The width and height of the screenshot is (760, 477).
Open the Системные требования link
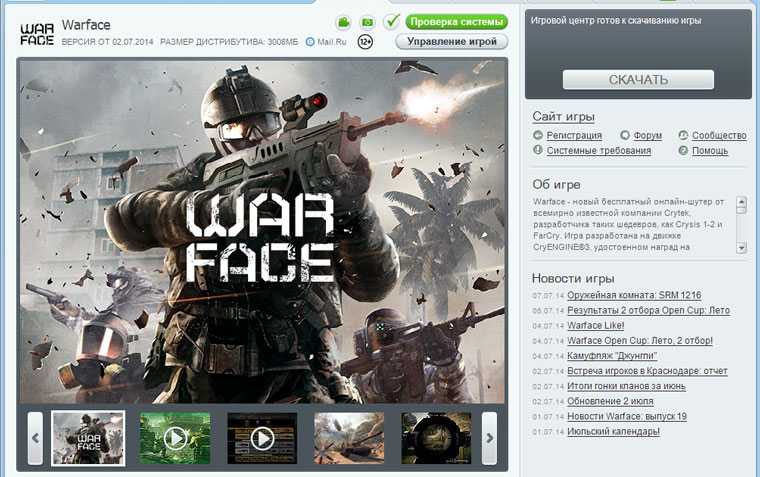tap(599, 150)
